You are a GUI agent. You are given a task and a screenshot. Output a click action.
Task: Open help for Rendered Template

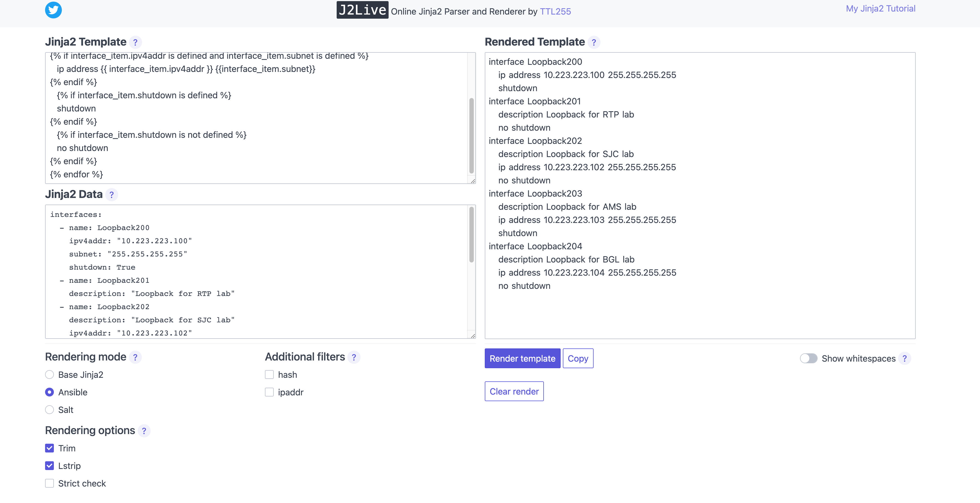[x=594, y=42]
